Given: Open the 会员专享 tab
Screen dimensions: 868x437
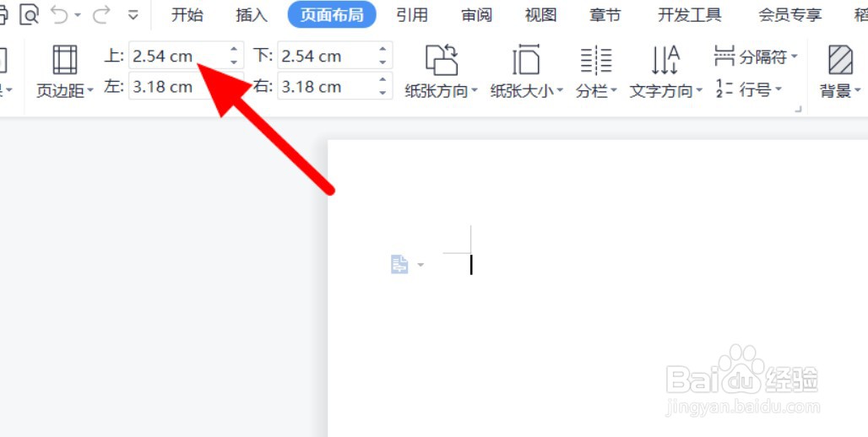Looking at the screenshot, I should tap(790, 15).
